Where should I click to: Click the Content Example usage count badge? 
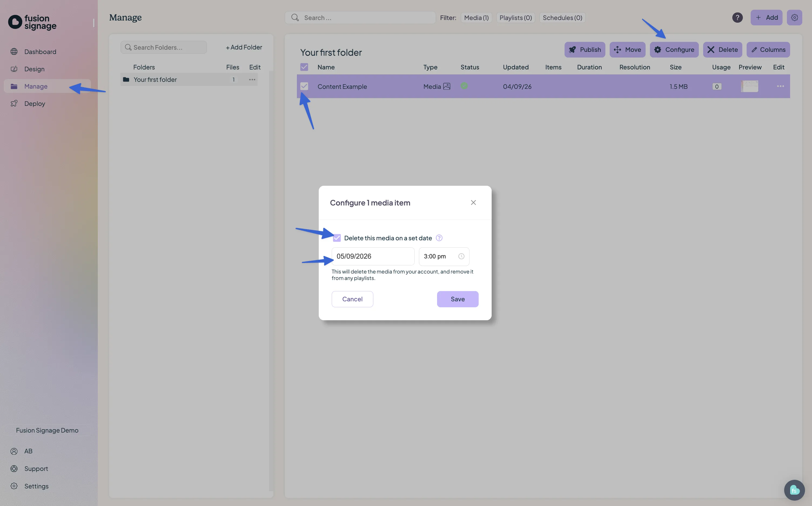point(717,86)
